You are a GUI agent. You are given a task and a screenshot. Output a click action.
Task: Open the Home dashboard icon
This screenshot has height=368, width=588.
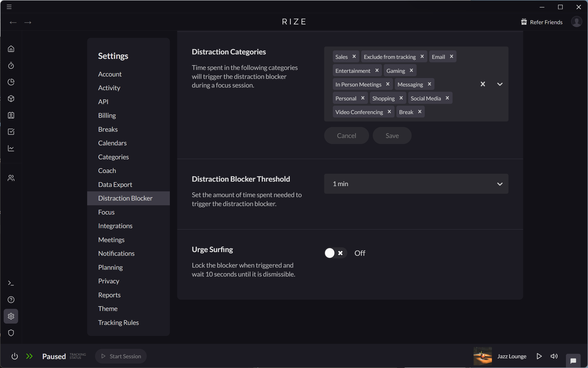[x=11, y=49]
